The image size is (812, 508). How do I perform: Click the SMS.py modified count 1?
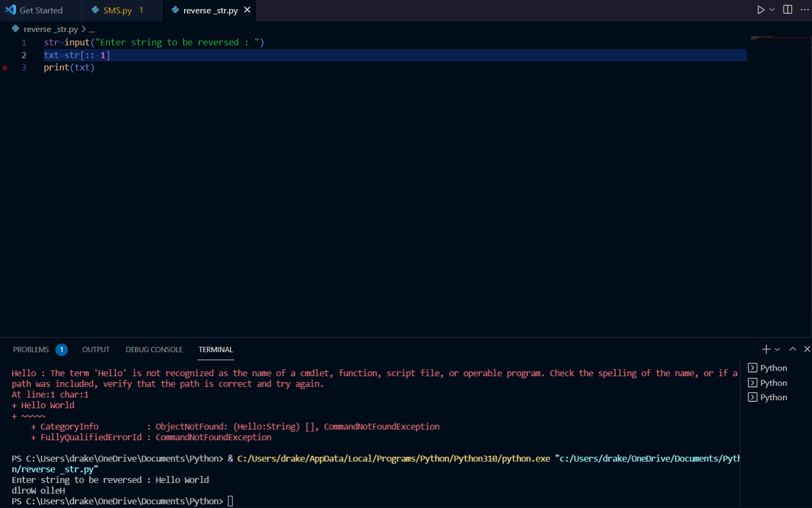(141, 10)
